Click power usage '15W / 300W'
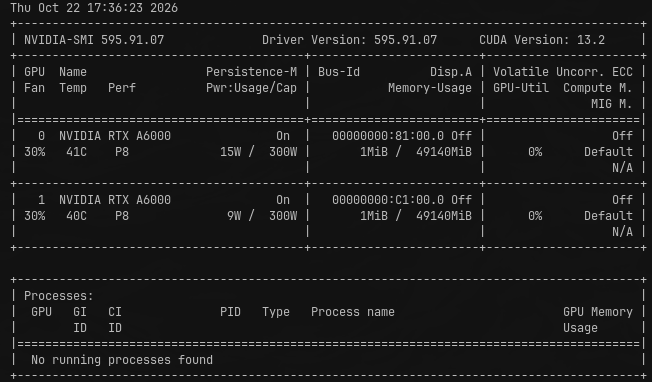This screenshot has width=652, height=382. (259, 152)
